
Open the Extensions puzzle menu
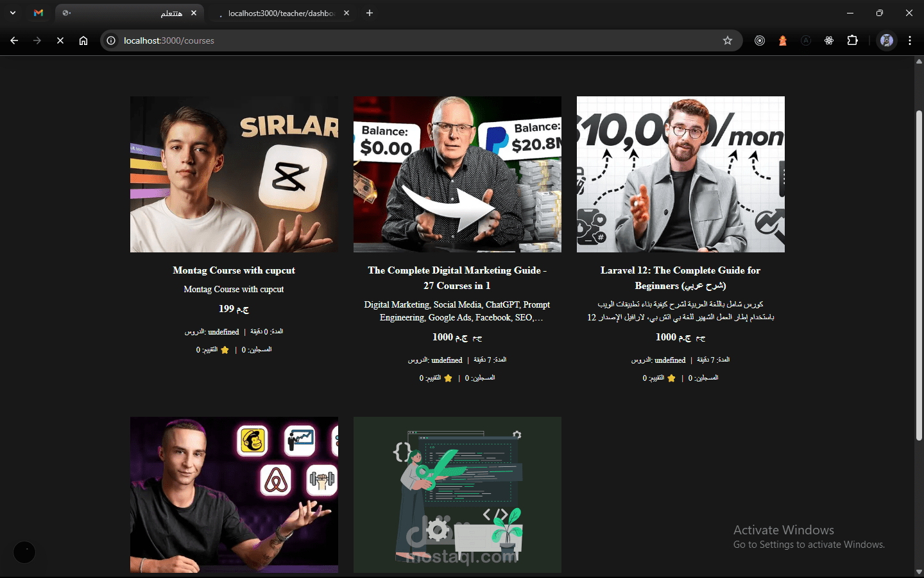click(x=852, y=40)
